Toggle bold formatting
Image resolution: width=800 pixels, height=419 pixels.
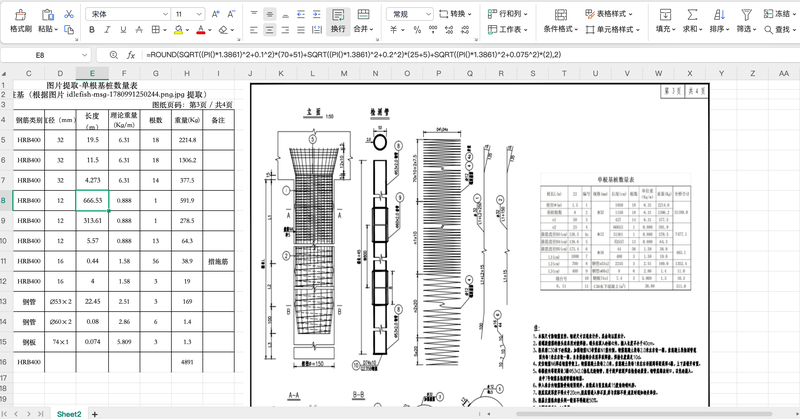(92, 30)
